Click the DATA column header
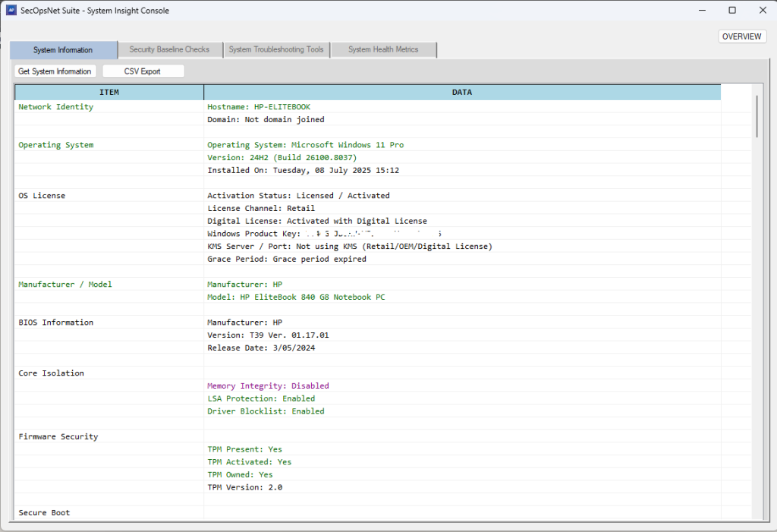Image resolution: width=777 pixels, height=532 pixels. [461, 93]
